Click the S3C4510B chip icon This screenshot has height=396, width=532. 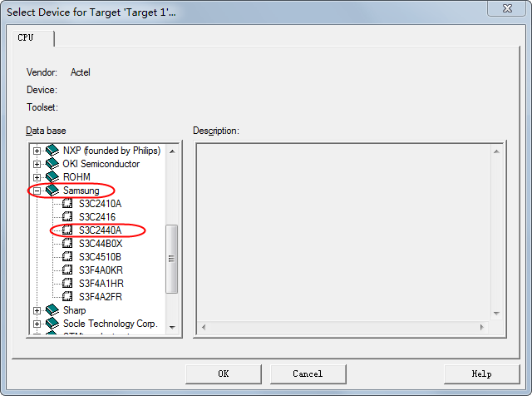(67, 256)
